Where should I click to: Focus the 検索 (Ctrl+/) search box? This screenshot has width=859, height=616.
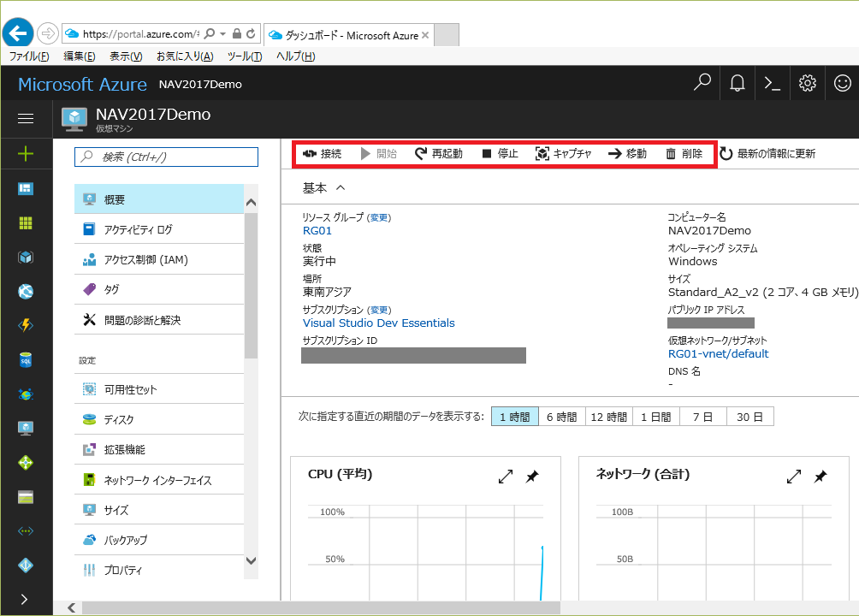tap(166, 157)
